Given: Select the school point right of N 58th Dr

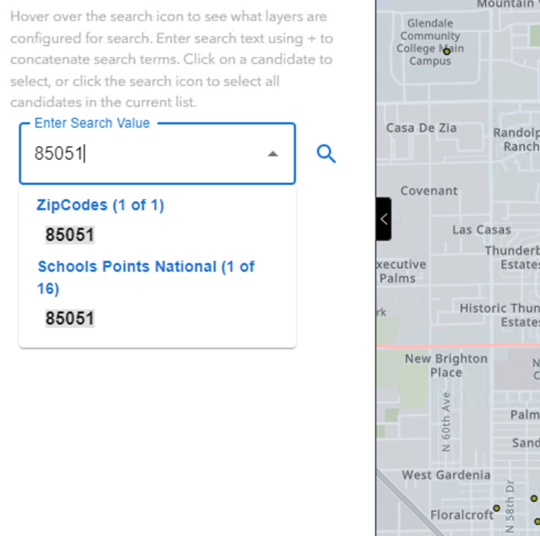Looking at the screenshot, I should pyautogui.click(x=533, y=498).
